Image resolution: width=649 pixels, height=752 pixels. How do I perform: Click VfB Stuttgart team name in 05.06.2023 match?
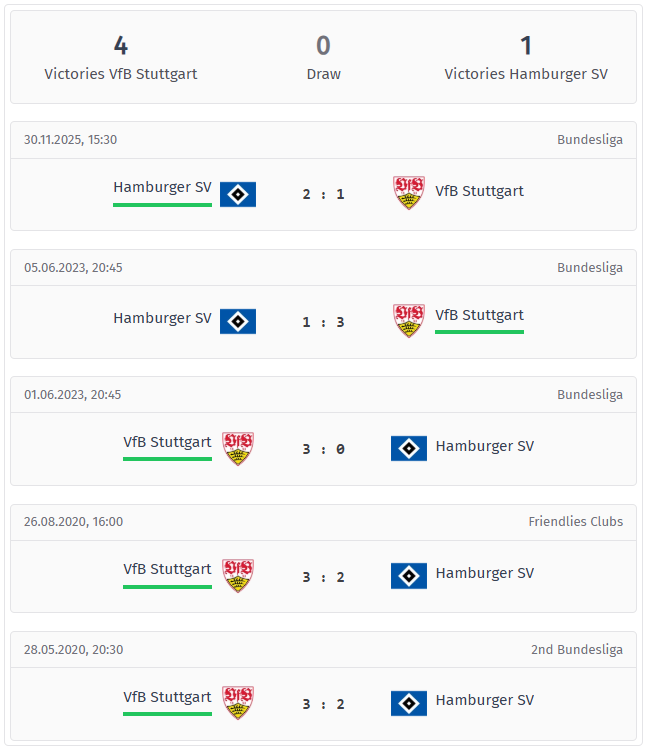[479, 315]
